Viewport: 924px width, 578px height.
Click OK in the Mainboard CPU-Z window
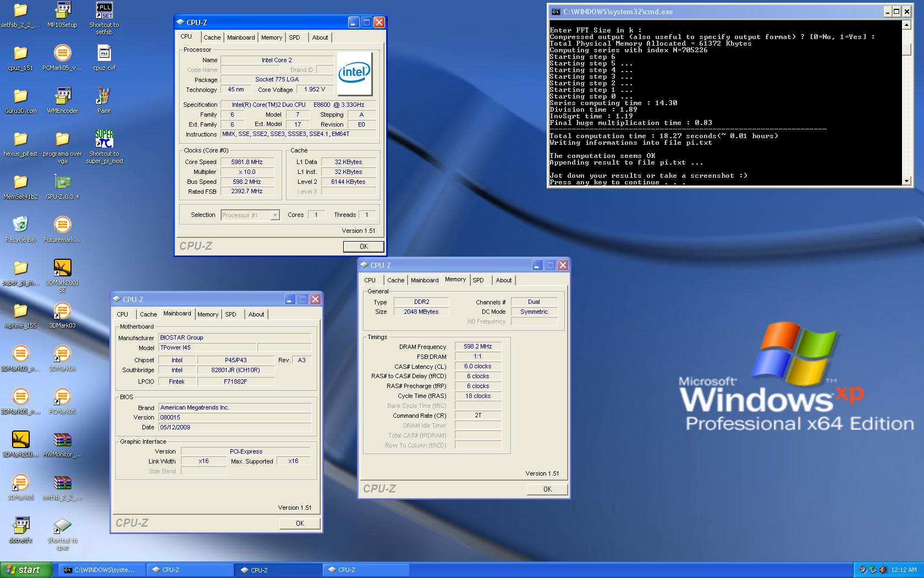[x=300, y=524]
